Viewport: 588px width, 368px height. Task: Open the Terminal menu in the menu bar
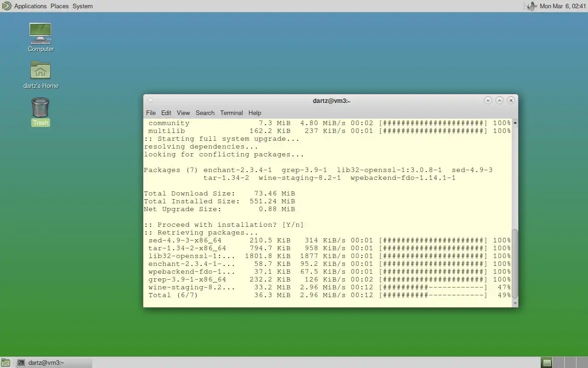tap(232, 113)
